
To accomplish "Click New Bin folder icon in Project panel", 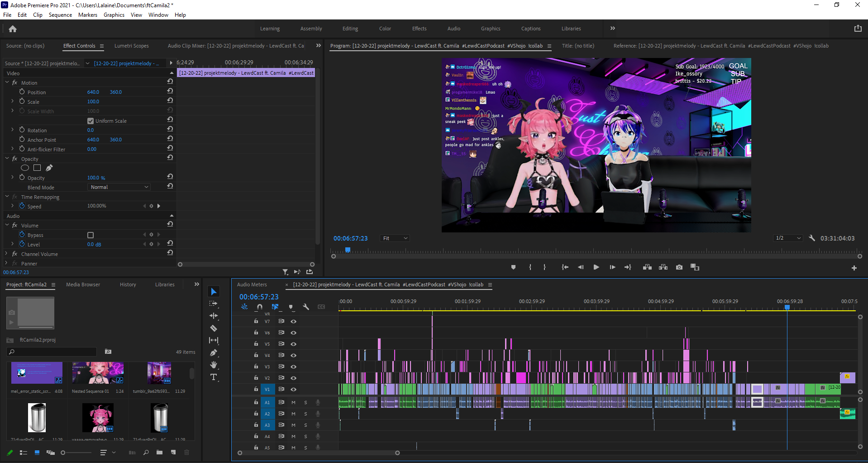I will coord(159,452).
